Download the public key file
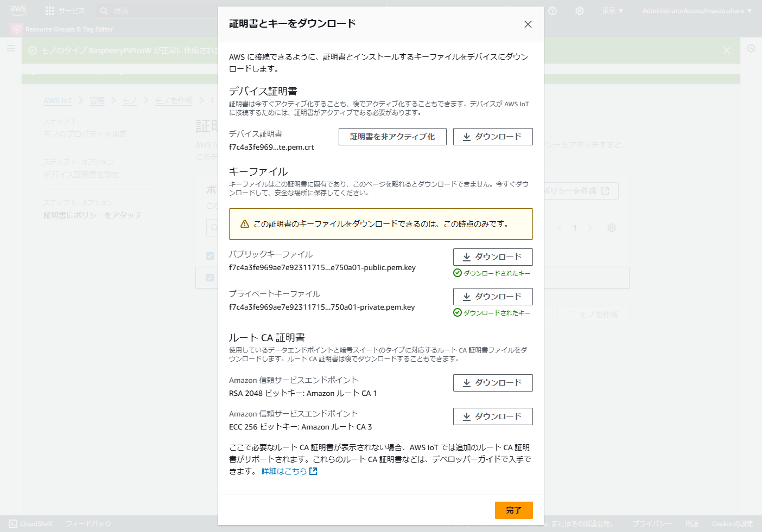The height and width of the screenshot is (532, 762). [x=493, y=257]
